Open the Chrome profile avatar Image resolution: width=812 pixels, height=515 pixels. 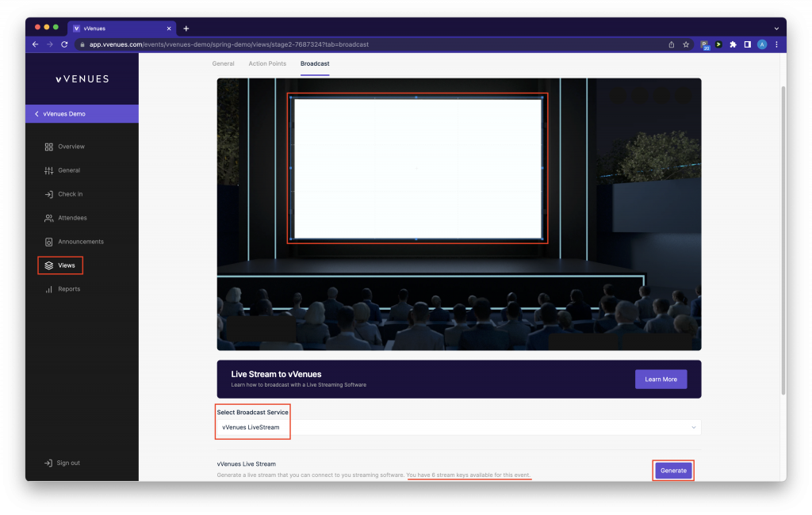point(762,44)
